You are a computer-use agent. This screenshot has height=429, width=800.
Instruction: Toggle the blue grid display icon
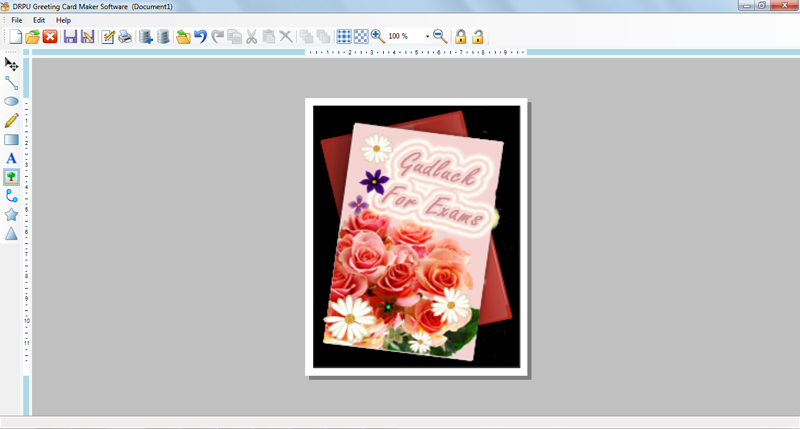tap(344, 36)
